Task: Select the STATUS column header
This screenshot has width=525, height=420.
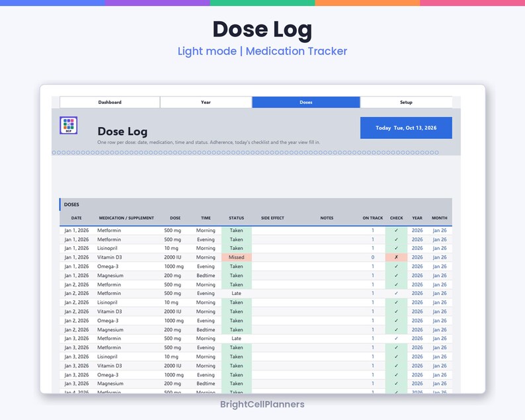Action: point(237,218)
